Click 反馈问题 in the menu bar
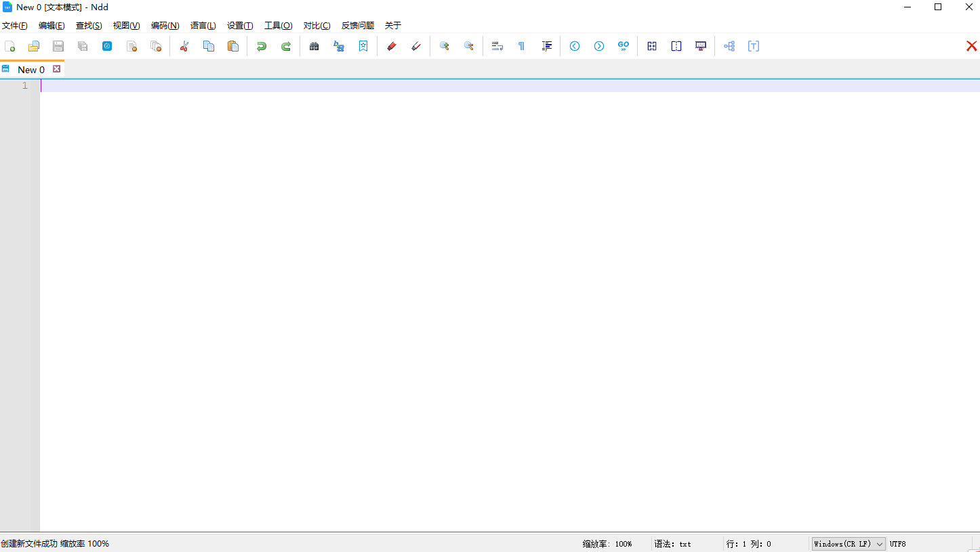Screen dimensions: 980x552 click(x=358, y=25)
